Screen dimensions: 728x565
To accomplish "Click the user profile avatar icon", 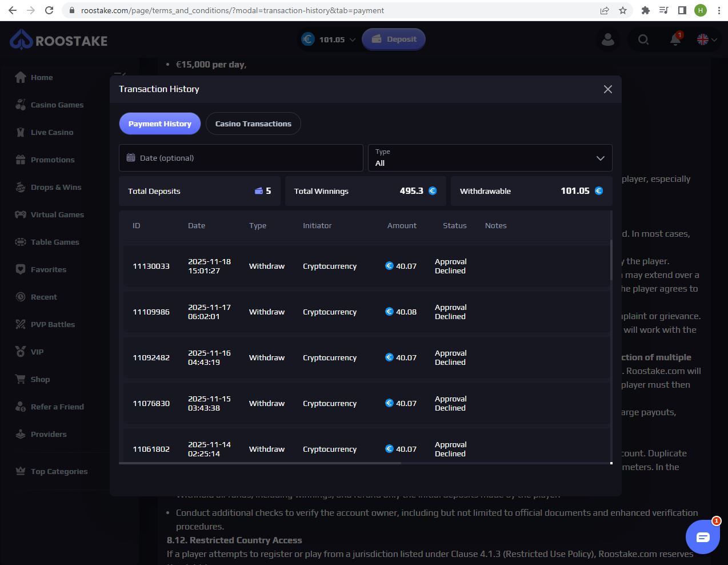I will click(x=607, y=39).
